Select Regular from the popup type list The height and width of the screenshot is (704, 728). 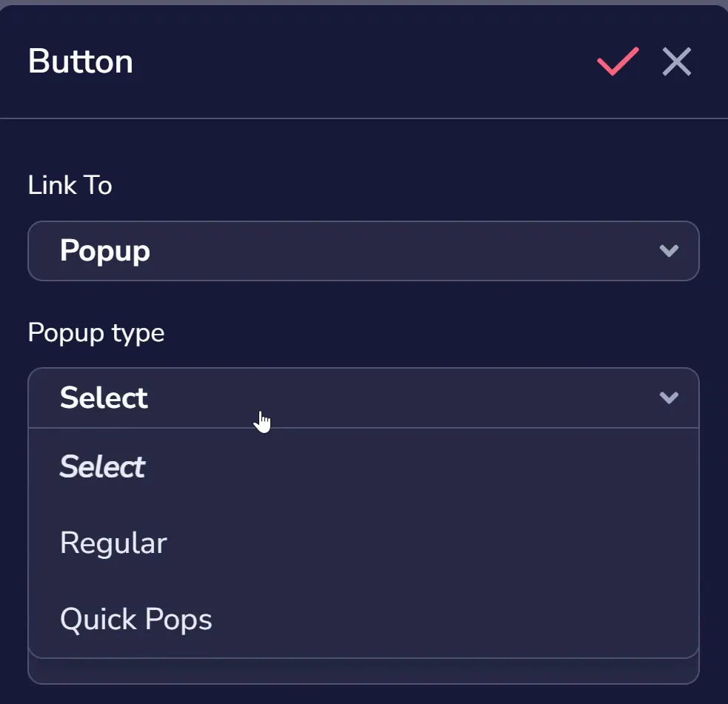(364, 543)
